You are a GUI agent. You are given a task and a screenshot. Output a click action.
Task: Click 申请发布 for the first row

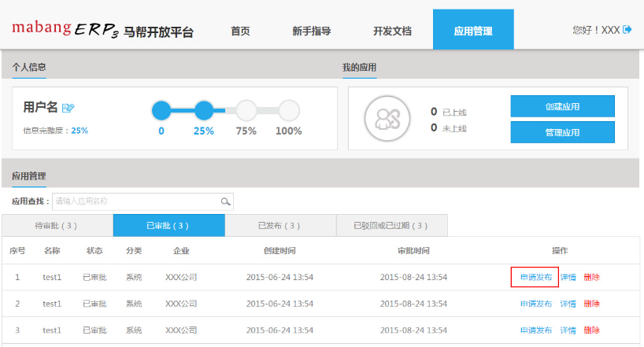(x=535, y=278)
